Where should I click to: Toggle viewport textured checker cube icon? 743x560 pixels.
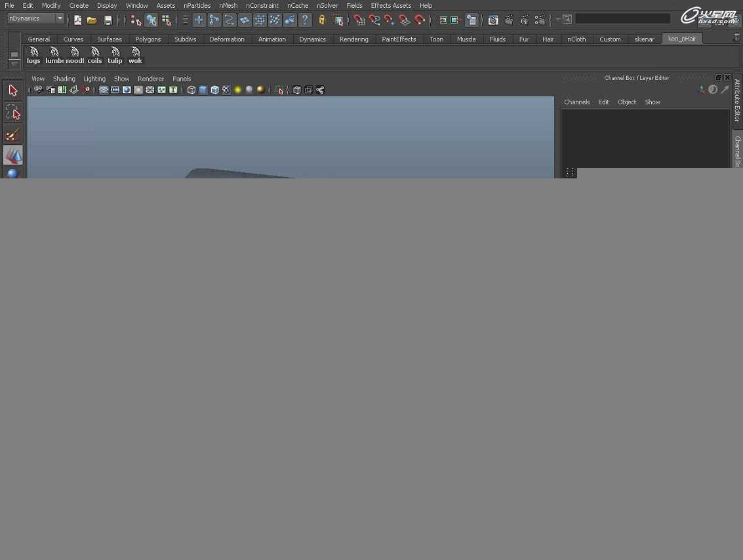point(226,90)
